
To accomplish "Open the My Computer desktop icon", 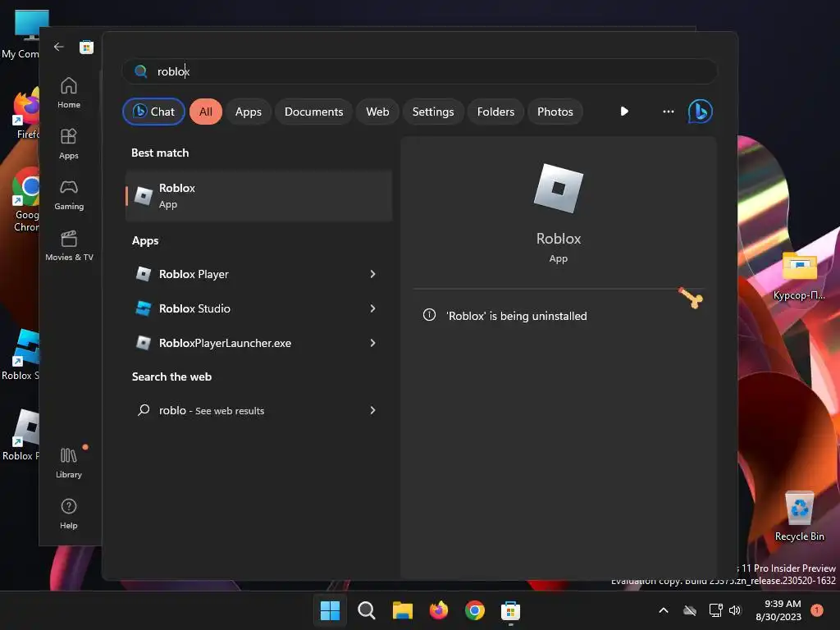I will (24, 34).
